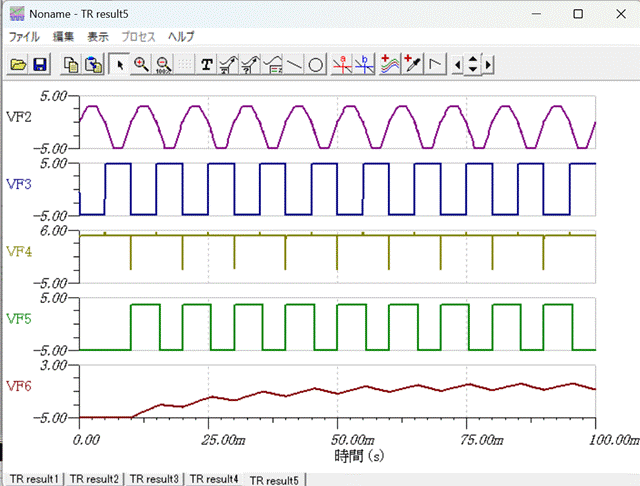The width and height of the screenshot is (640, 486).
Task: Open the ファイル menu
Action: pos(24,36)
